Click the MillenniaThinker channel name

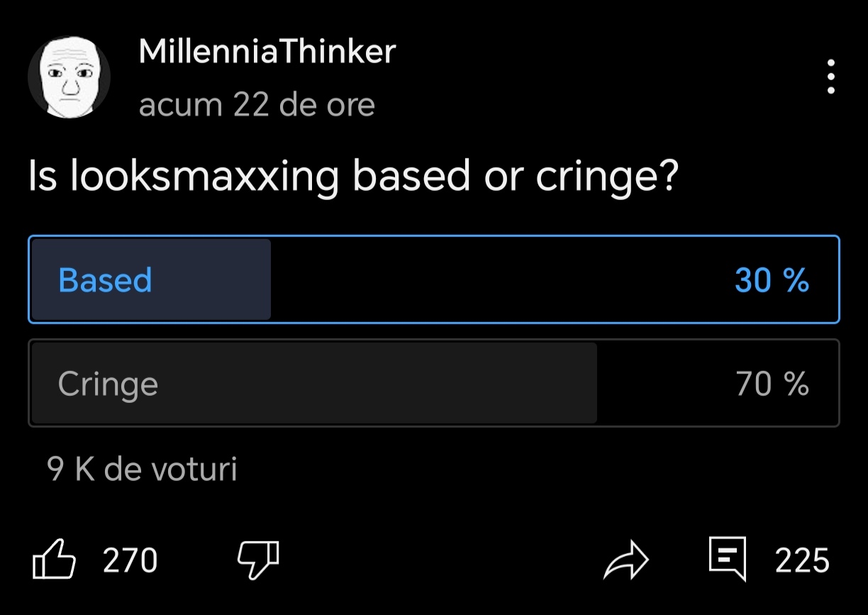[x=267, y=52]
